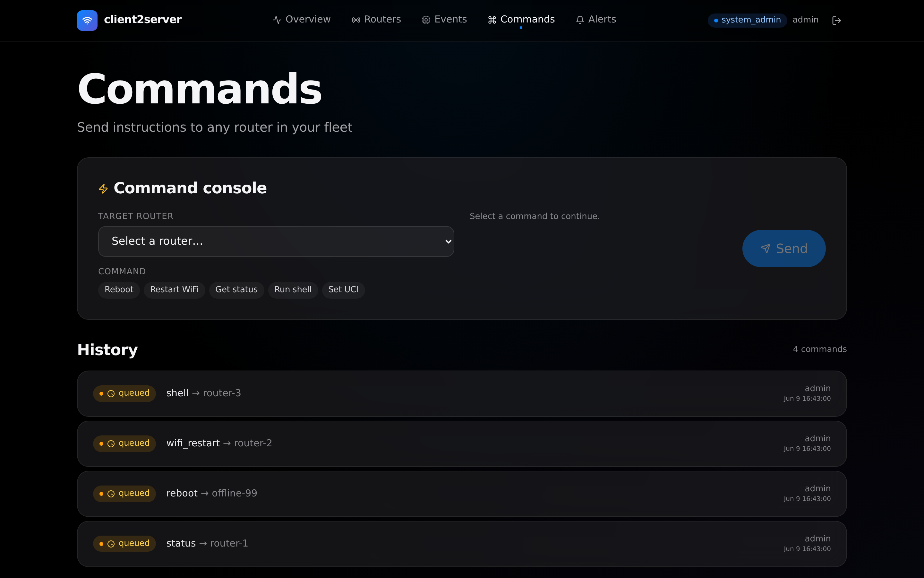Viewport: 924px width, 578px height.
Task: Click the client2server brand name
Action: [x=143, y=20]
